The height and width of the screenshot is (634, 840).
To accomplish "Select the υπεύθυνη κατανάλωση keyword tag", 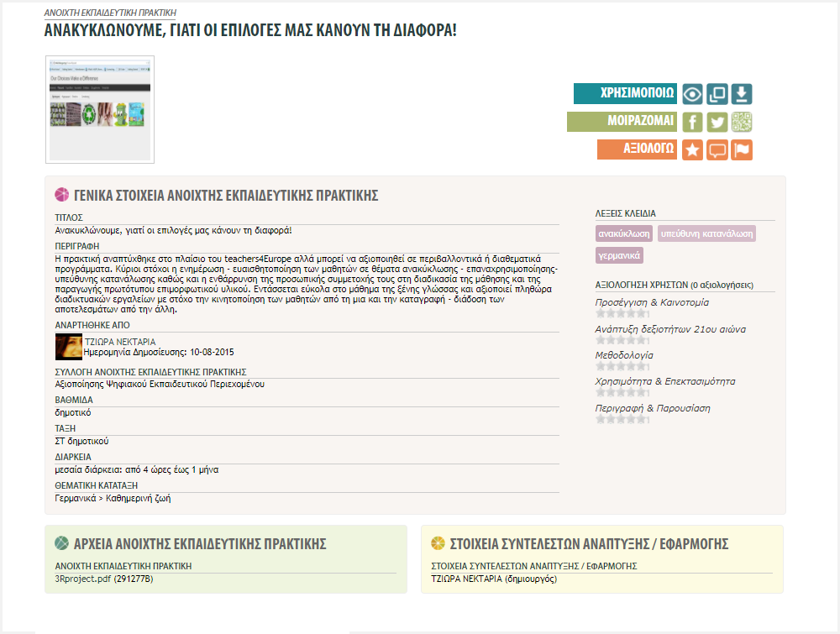I will pos(706,233).
